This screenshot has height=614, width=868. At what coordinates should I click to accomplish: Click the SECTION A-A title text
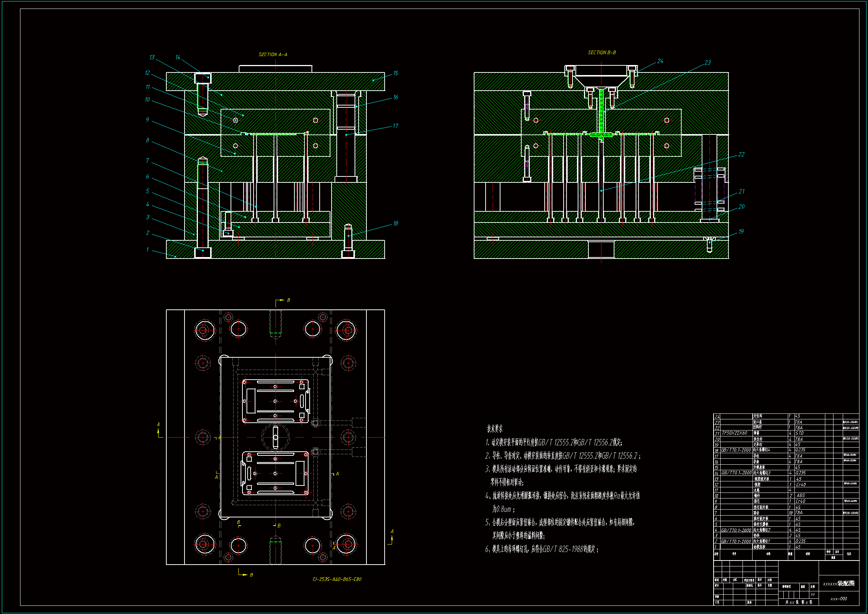click(273, 55)
